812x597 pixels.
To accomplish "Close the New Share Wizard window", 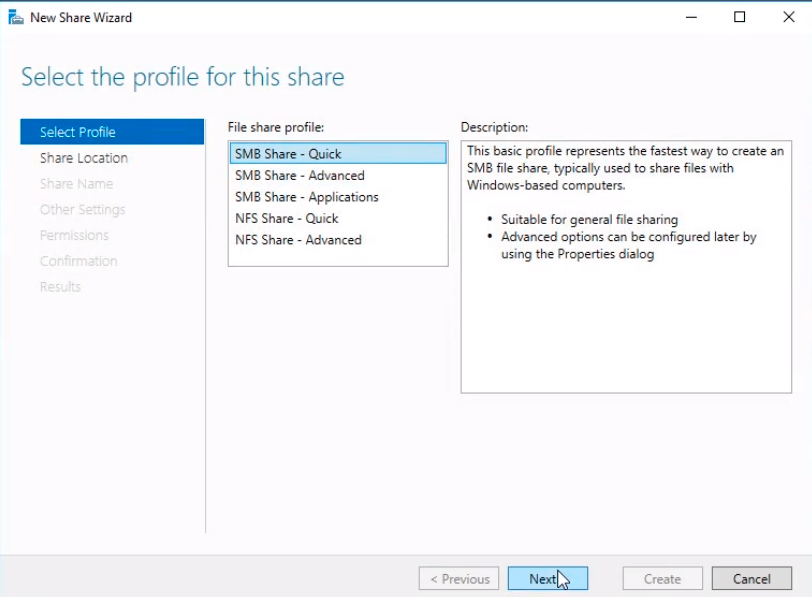I will (788, 17).
